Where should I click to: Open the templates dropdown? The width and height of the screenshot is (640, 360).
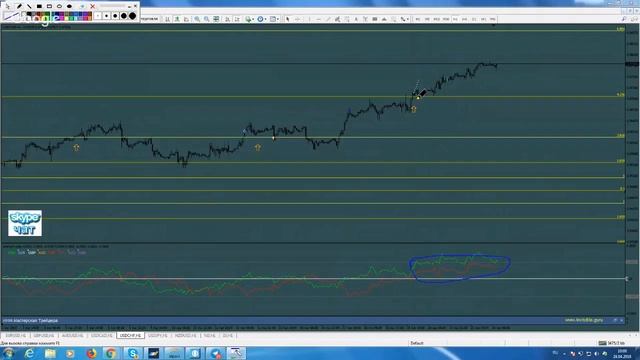tap(274, 19)
